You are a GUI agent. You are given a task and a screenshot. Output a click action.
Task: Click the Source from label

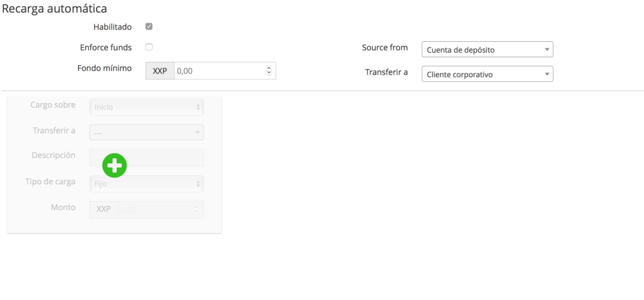pos(384,48)
